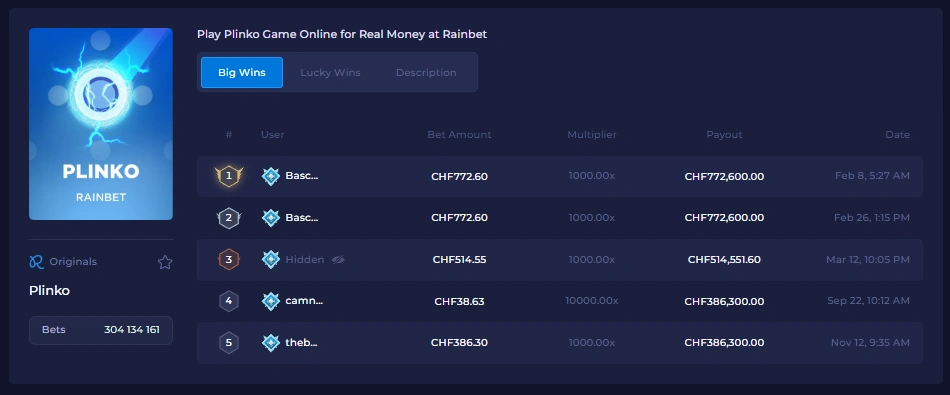Viewport: 950px width, 395px height.
Task: Click the silver rank 2 badge
Action: tap(228, 217)
